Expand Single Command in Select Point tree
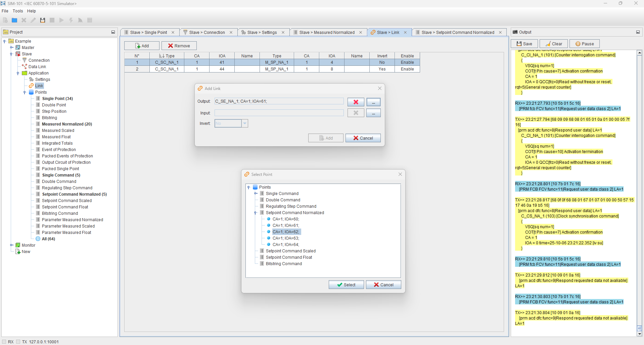This screenshot has width=644, height=345. (x=256, y=194)
